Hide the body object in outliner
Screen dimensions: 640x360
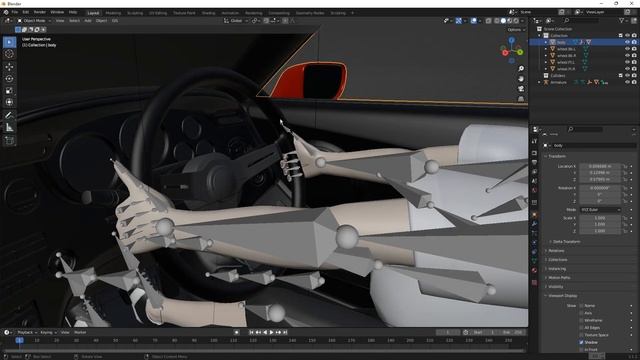click(x=627, y=42)
